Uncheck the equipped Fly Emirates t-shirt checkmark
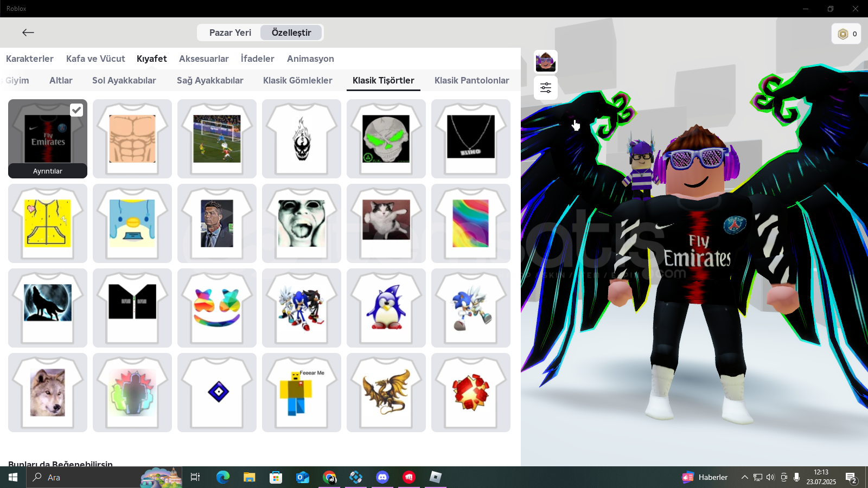This screenshot has width=868, height=488. click(76, 110)
